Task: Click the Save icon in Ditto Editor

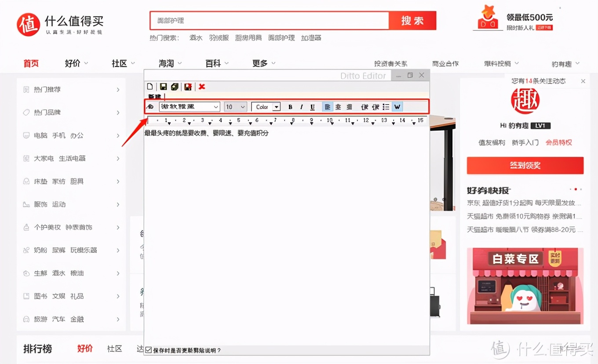Action: 162,87
